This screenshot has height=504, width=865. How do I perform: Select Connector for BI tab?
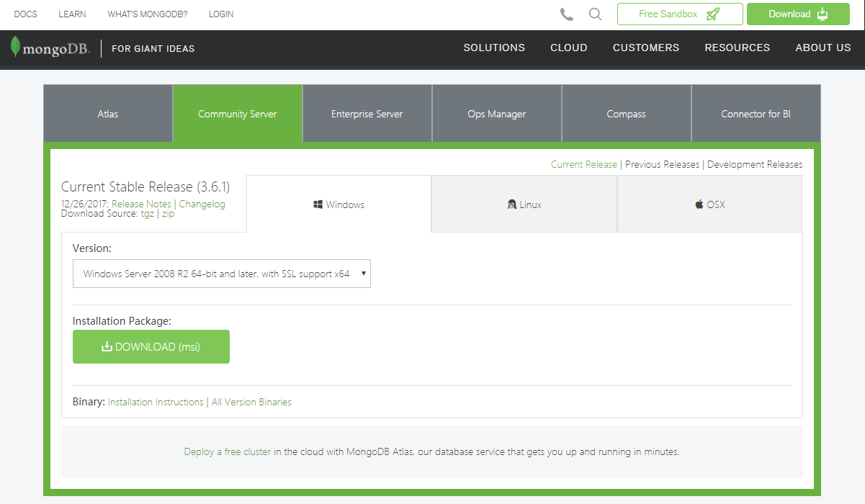coord(756,114)
